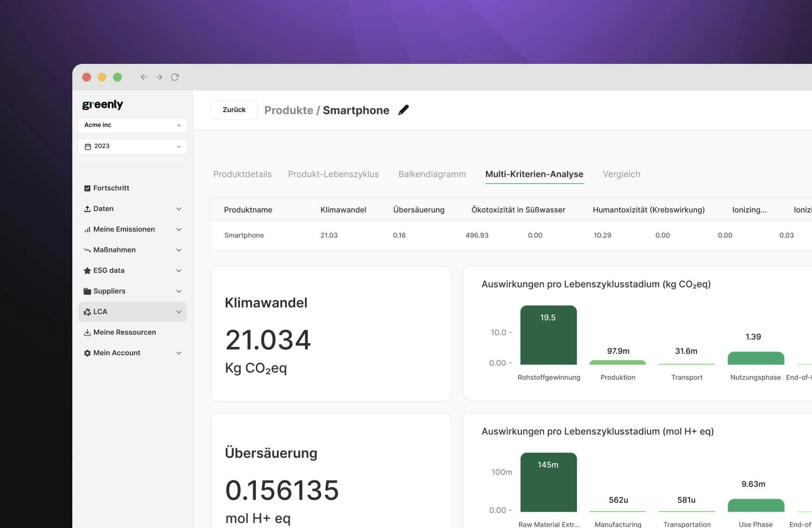Click the Meine Ressourcen download icon
The height and width of the screenshot is (528, 812).
pos(87,333)
